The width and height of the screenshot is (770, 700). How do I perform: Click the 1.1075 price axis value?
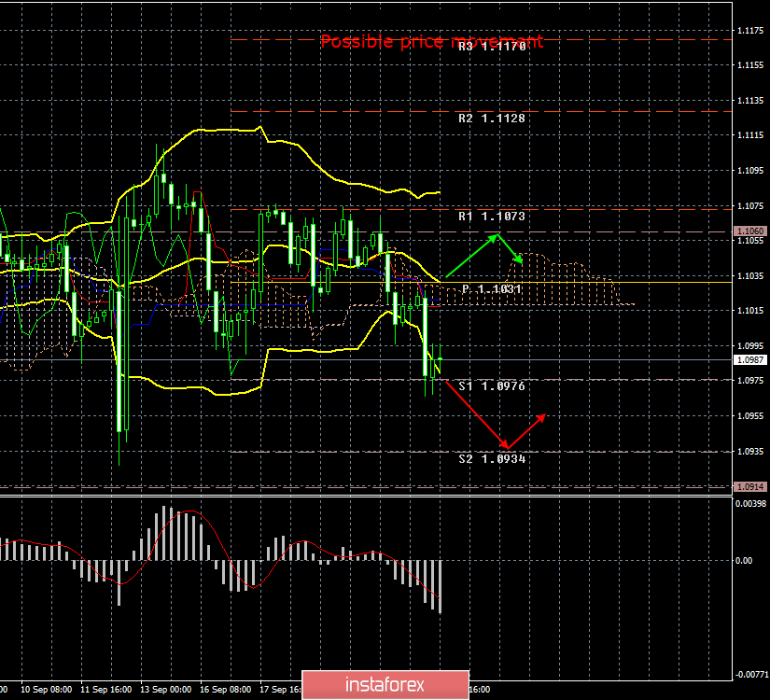click(750, 206)
